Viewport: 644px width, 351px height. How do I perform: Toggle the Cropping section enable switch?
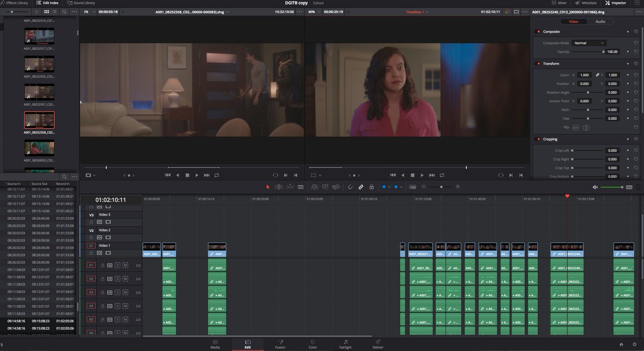(x=538, y=139)
